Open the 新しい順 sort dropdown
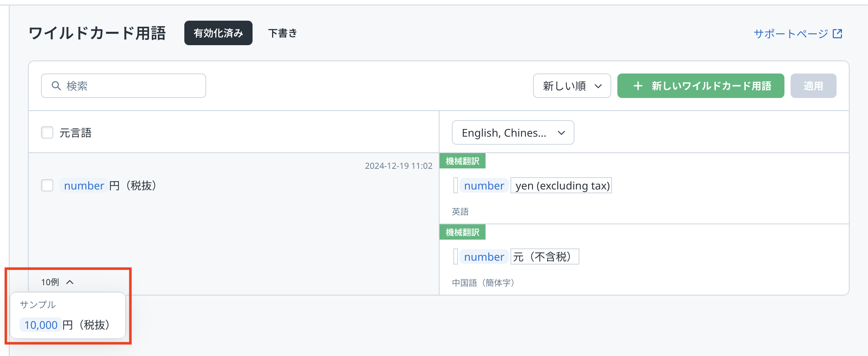 pos(571,86)
